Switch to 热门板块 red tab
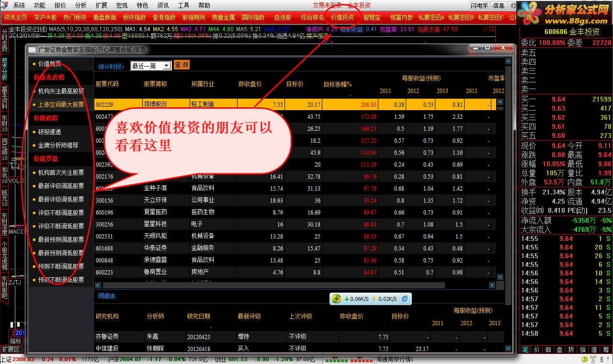The width and height of the screenshot is (613, 364). click(75, 17)
